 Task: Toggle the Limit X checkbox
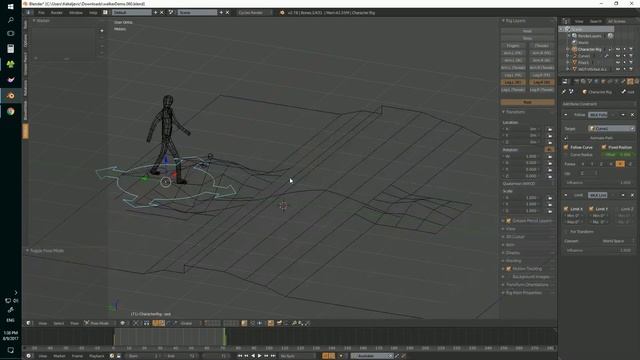(x=566, y=209)
